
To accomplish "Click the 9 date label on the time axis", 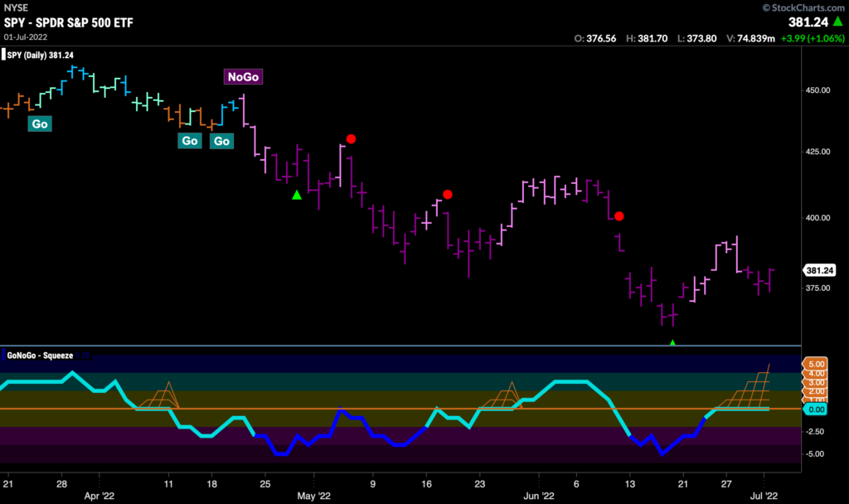I will coord(372,484).
